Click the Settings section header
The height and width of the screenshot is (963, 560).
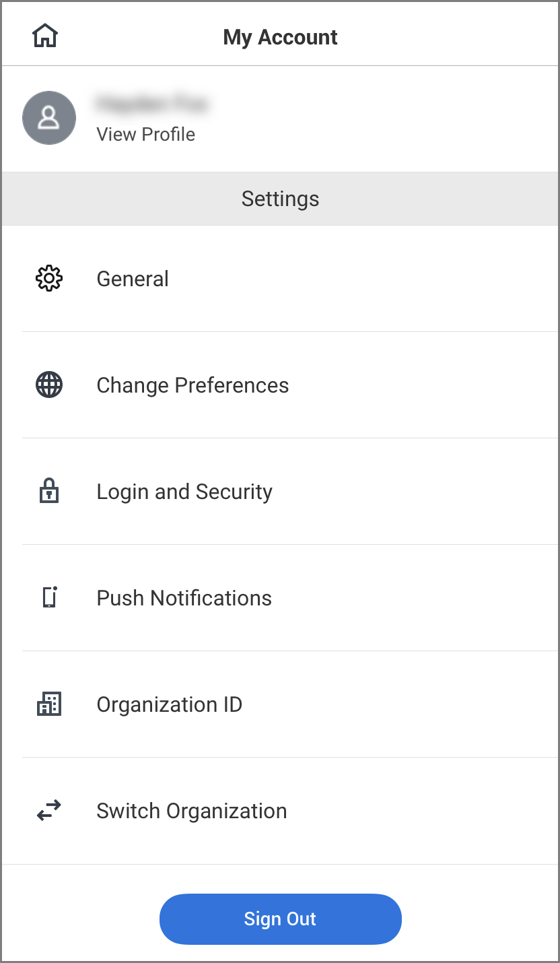tap(280, 199)
